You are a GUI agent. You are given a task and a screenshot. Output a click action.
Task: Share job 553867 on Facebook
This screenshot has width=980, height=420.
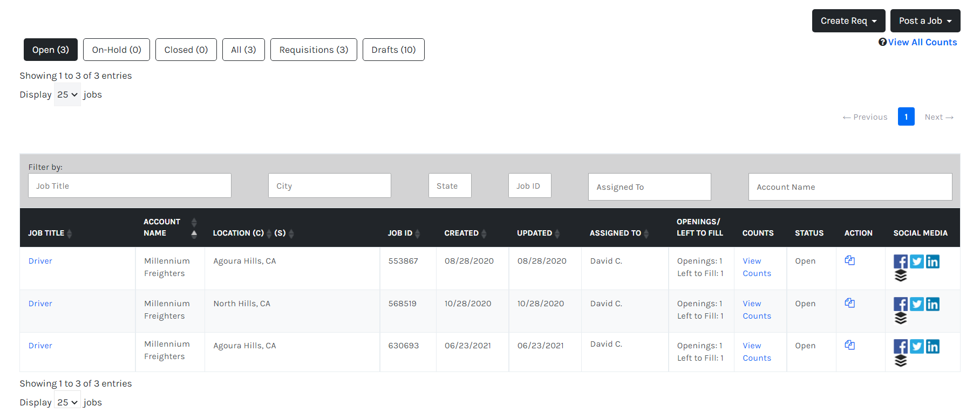[900, 261]
